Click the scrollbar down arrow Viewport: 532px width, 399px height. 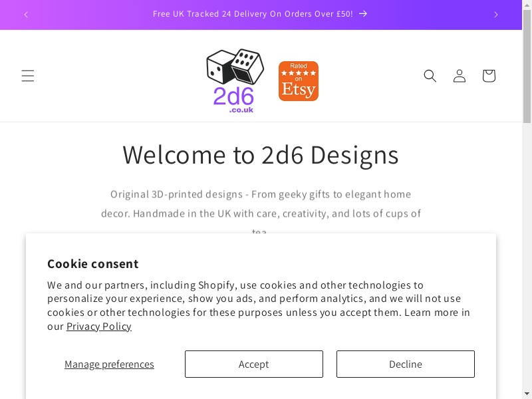[x=527, y=394]
